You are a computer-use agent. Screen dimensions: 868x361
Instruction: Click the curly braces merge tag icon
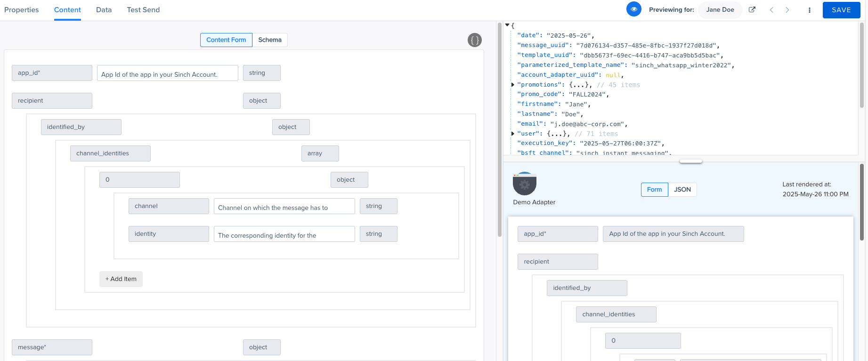[x=474, y=40]
